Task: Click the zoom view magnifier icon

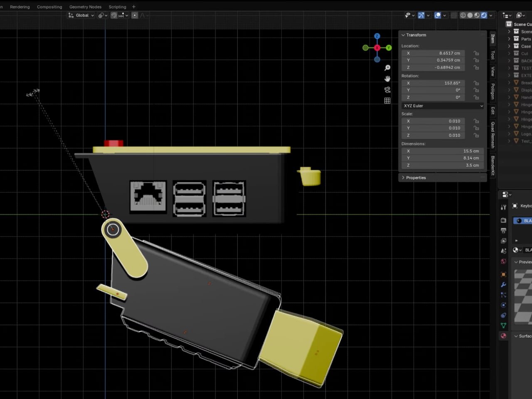Action: [x=387, y=68]
